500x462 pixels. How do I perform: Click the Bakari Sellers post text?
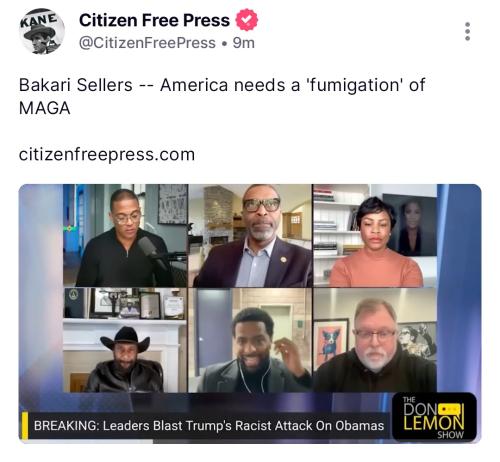coord(222,96)
